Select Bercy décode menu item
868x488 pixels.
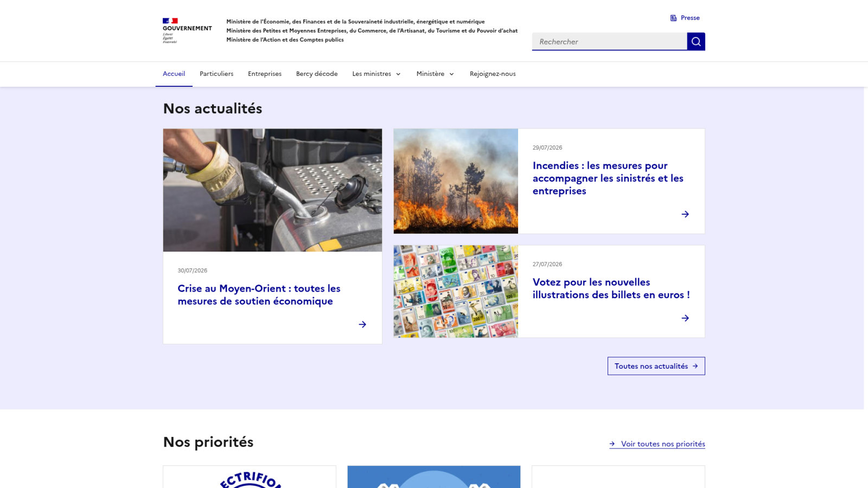click(317, 74)
